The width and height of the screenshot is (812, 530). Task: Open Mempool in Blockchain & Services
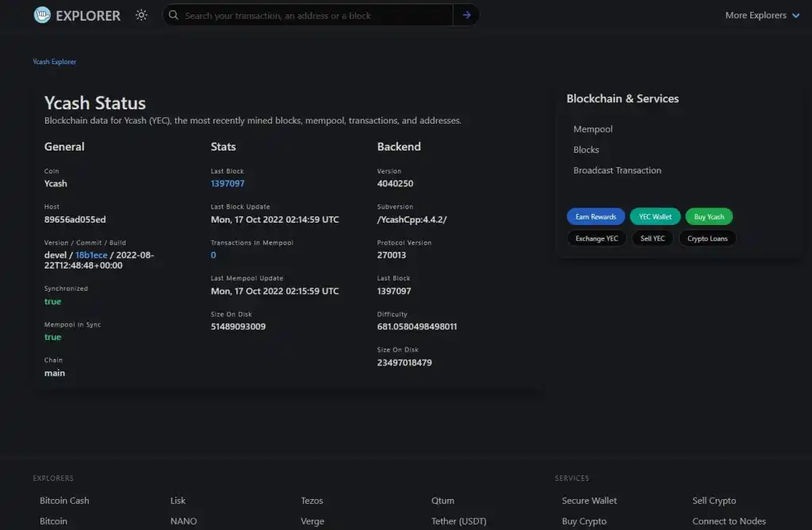[x=593, y=129]
